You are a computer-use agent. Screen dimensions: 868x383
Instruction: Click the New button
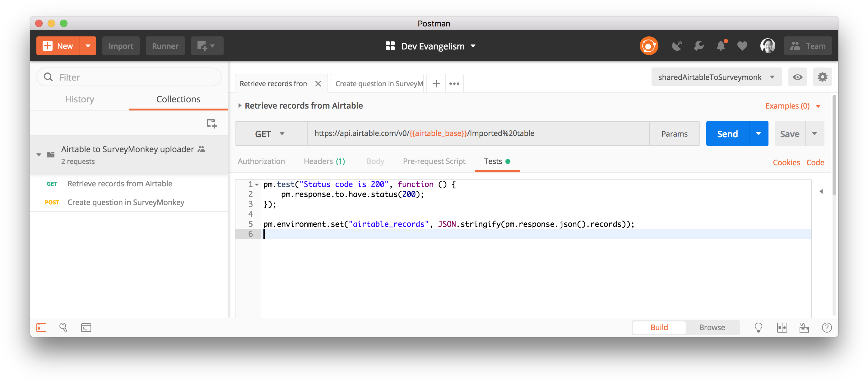58,46
